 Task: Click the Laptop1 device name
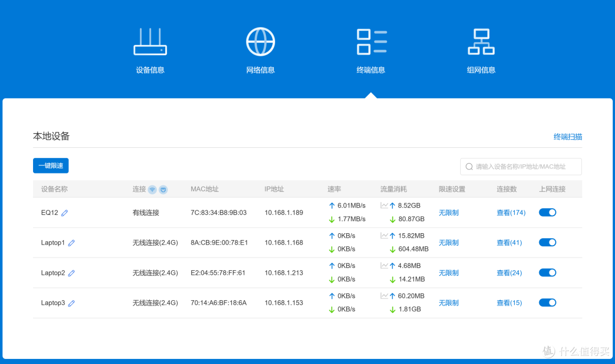(x=53, y=243)
